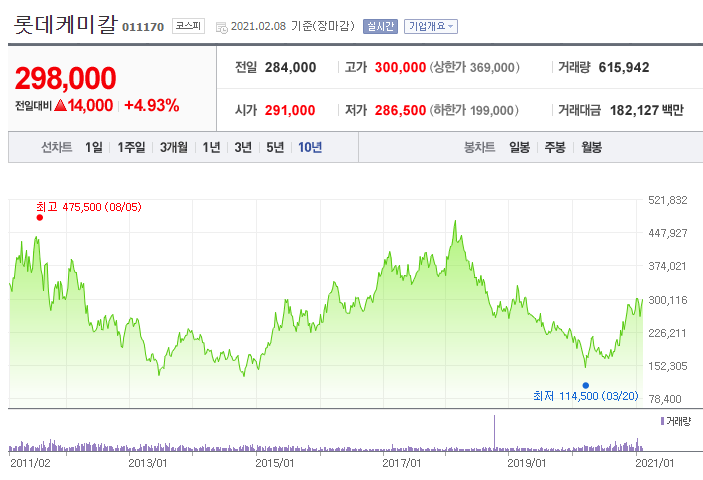Screen dimensions: 703x480
Task: Click the 고가 value 300,000
Action: pos(400,68)
